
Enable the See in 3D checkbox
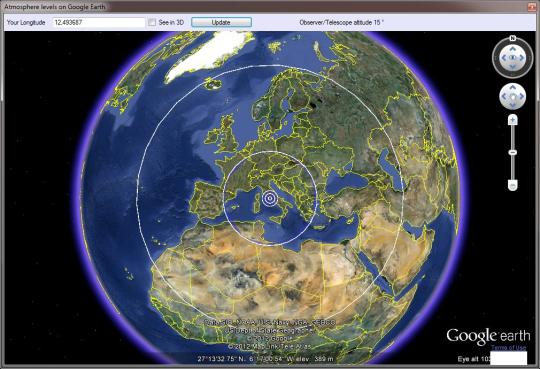[152, 22]
